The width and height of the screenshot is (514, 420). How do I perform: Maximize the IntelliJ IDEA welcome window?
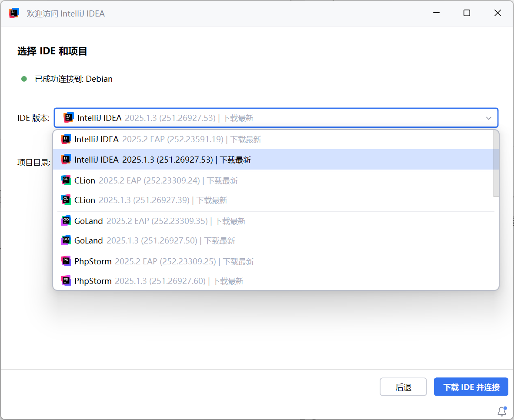(467, 13)
